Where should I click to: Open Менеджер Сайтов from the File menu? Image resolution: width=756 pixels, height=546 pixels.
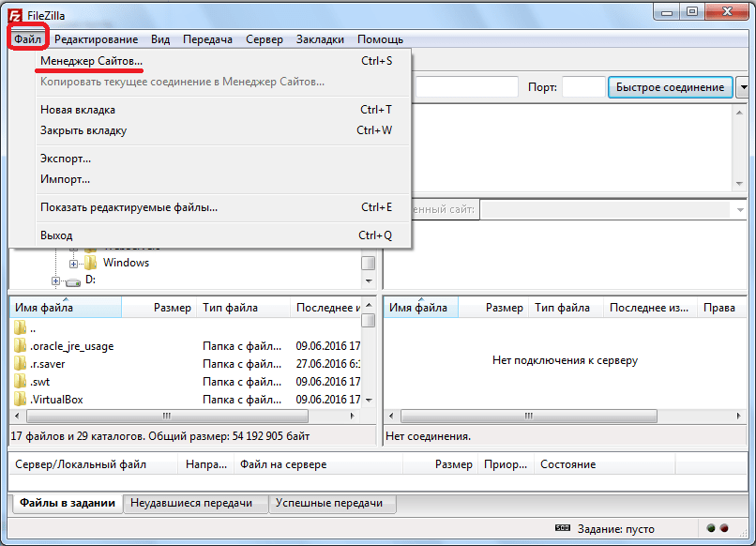(x=91, y=61)
